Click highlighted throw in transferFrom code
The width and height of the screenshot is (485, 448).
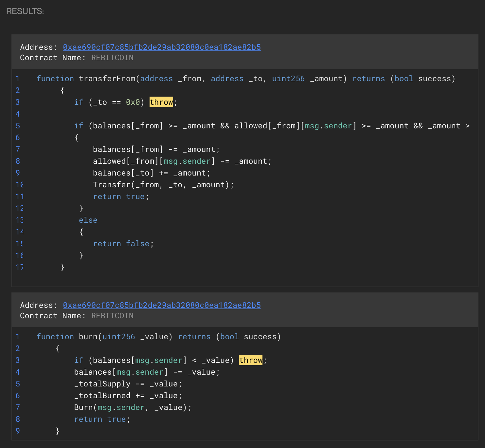pyautogui.click(x=161, y=102)
